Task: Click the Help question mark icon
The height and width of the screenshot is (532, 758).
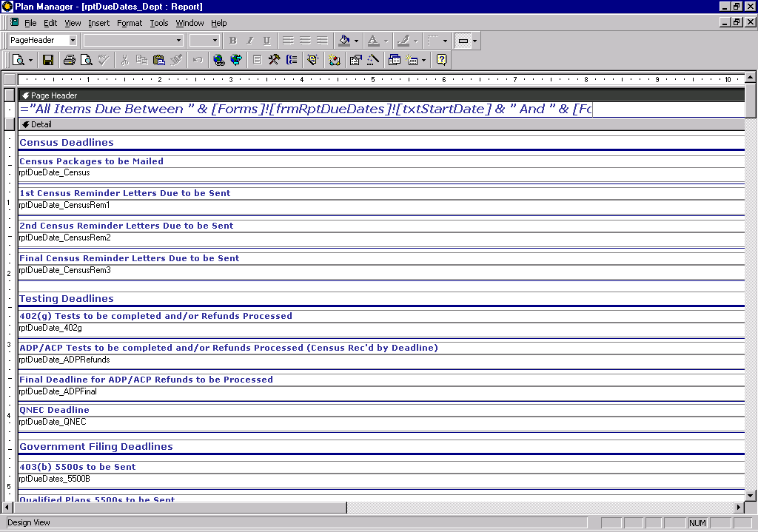Action: pos(442,60)
